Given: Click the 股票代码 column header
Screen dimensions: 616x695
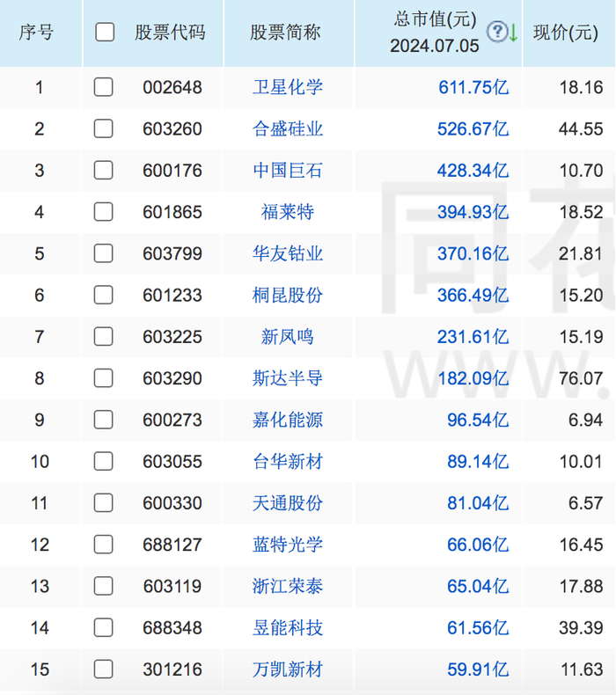Looking at the screenshot, I should click(170, 33).
